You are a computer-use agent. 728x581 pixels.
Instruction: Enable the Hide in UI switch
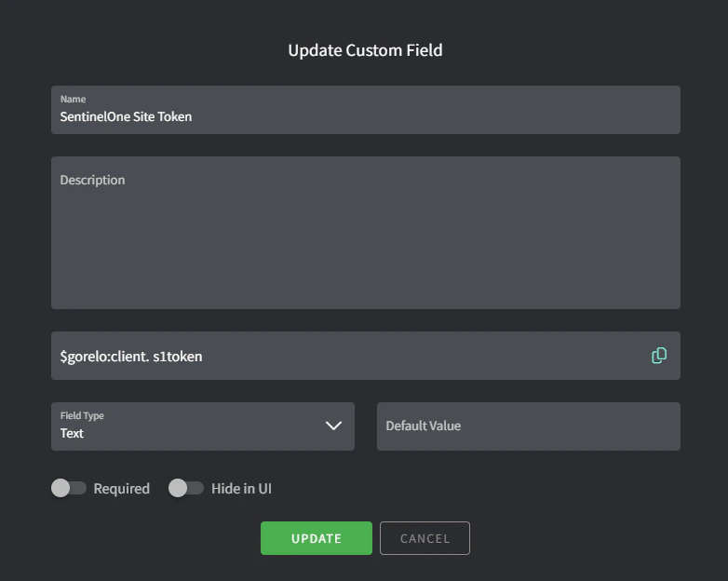tap(186, 488)
